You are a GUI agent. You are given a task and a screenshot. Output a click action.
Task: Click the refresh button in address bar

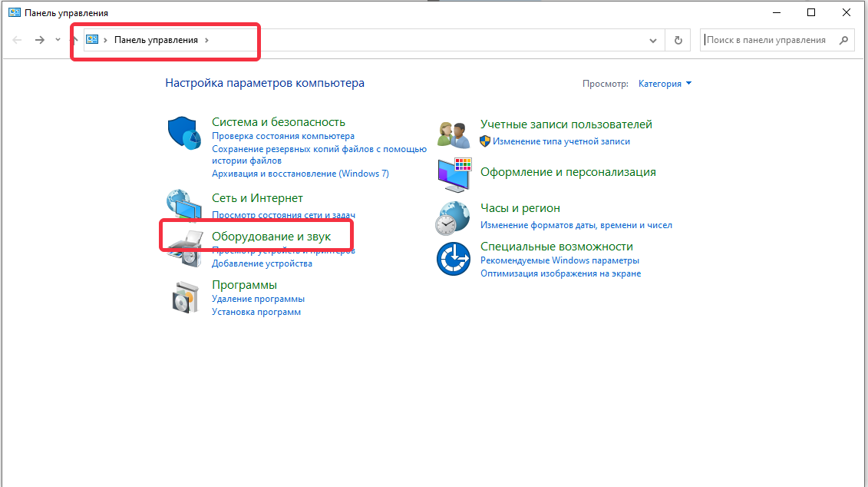(678, 40)
